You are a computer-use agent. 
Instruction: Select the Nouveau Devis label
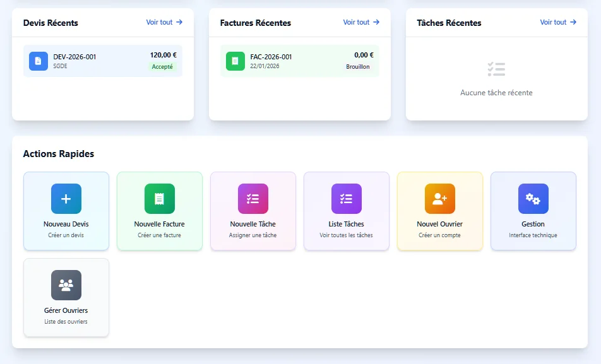coord(66,224)
